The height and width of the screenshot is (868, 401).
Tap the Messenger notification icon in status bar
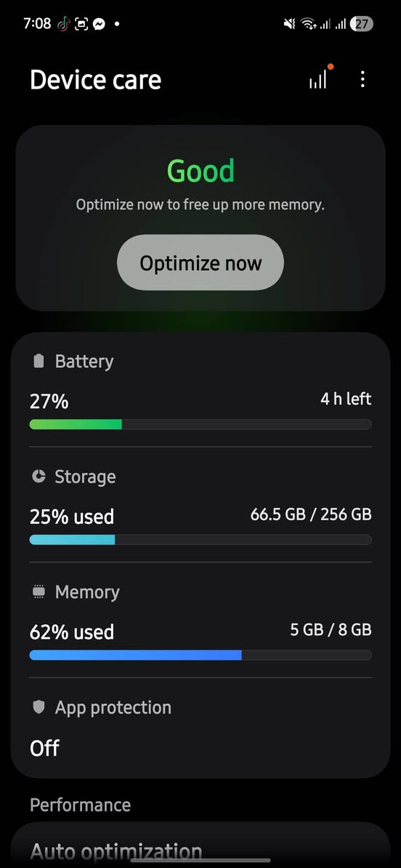pyautogui.click(x=99, y=24)
